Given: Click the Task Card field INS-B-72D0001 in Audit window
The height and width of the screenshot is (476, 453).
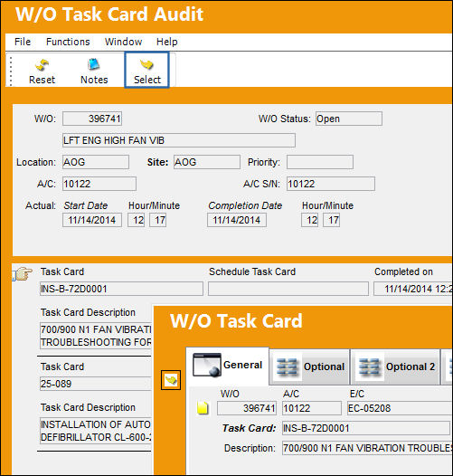Looking at the screenshot, I should 121,289.
